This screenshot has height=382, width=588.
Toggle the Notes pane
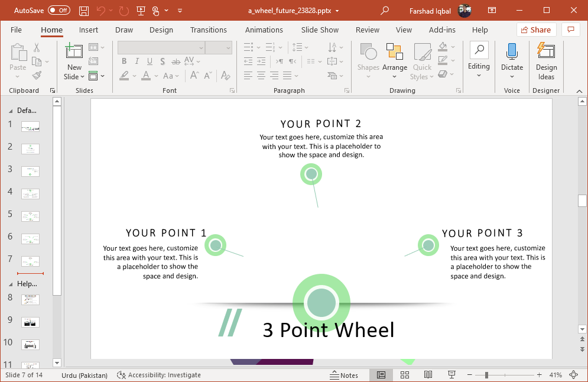tap(344, 375)
